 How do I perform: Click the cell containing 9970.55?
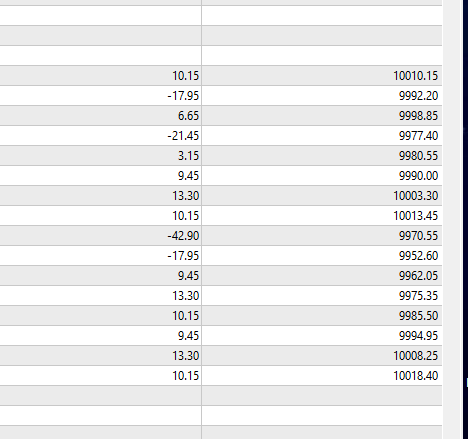click(x=322, y=236)
